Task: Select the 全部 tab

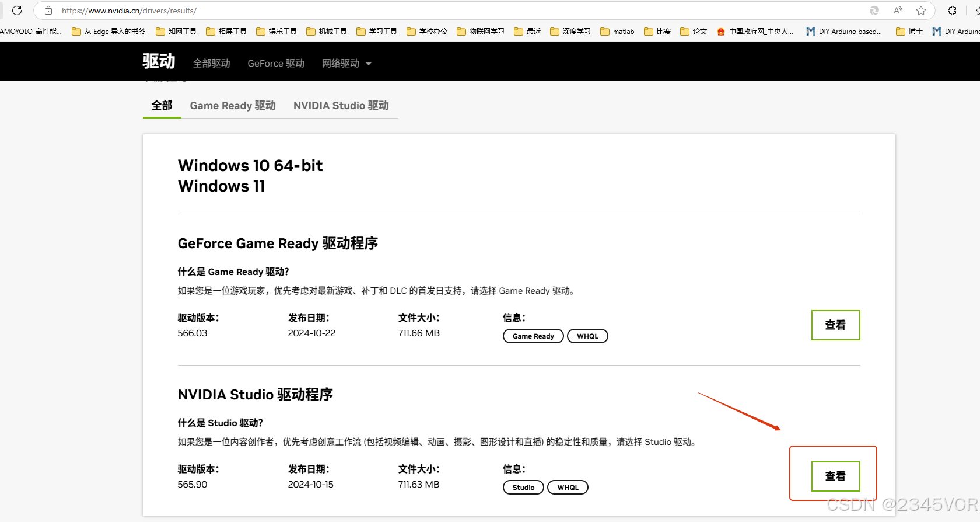Action: (x=162, y=106)
